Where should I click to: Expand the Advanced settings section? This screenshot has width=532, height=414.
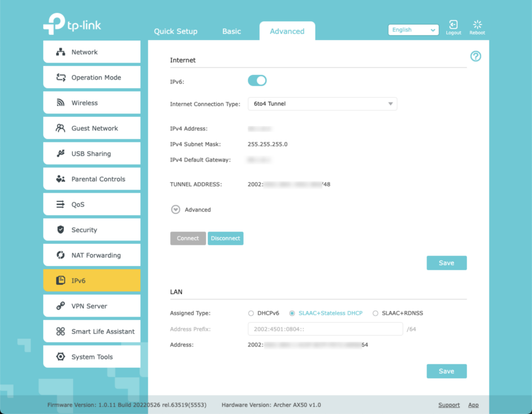(176, 210)
